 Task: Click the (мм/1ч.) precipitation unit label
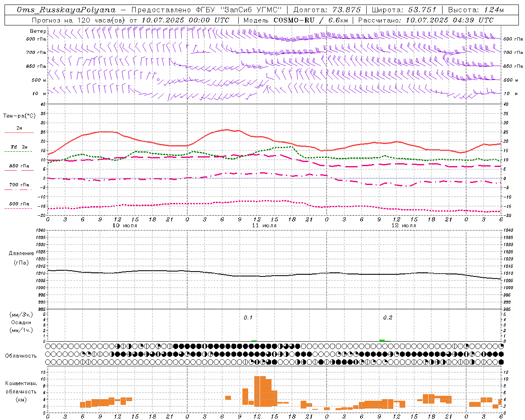point(21,330)
